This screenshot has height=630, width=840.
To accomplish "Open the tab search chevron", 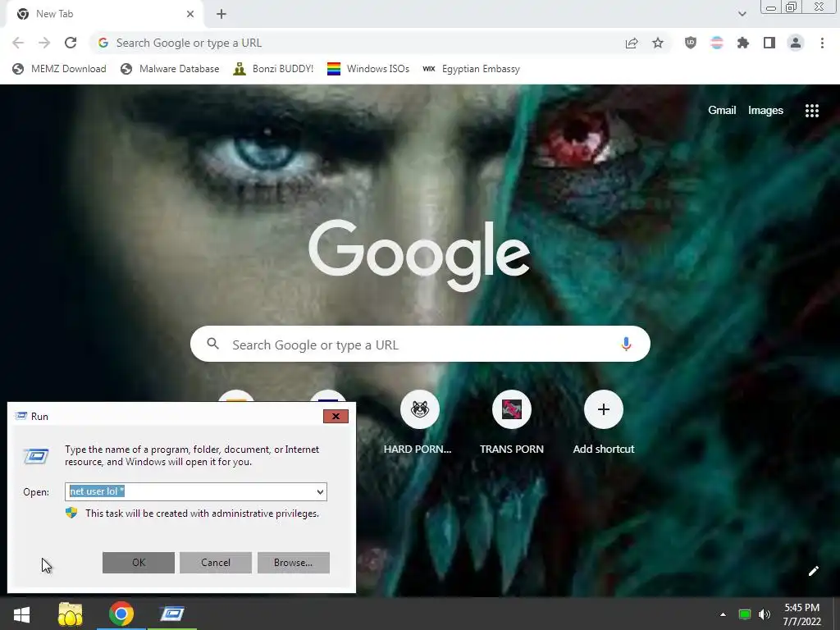I will (742, 14).
